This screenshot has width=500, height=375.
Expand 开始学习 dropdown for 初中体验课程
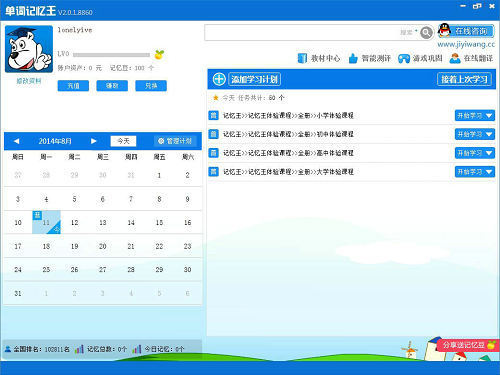(x=489, y=134)
